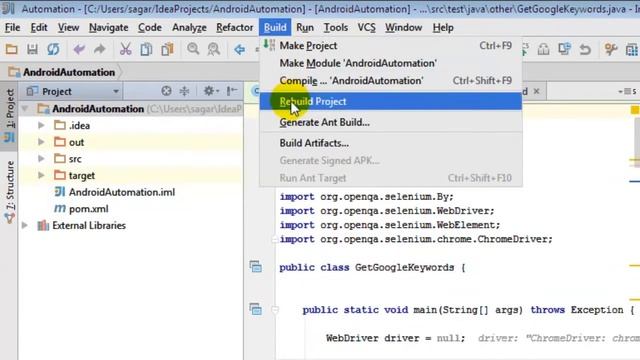Viewport: 640px width, 360px height.
Task: Open Settings via the wrench toolbar icon
Action: [x=611, y=50]
